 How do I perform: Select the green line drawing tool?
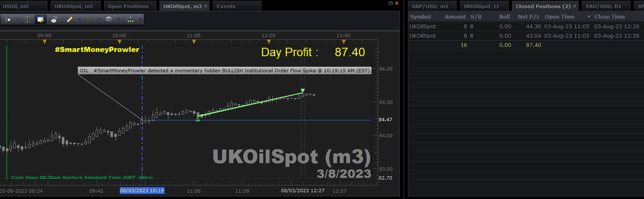tap(89, 20)
